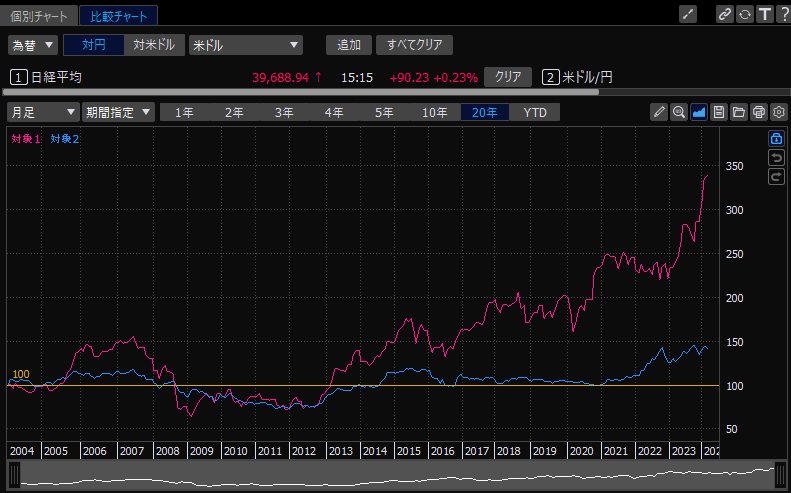Click the 2008 year label on the axis
Image resolution: width=791 pixels, height=493 pixels.
pos(167,451)
